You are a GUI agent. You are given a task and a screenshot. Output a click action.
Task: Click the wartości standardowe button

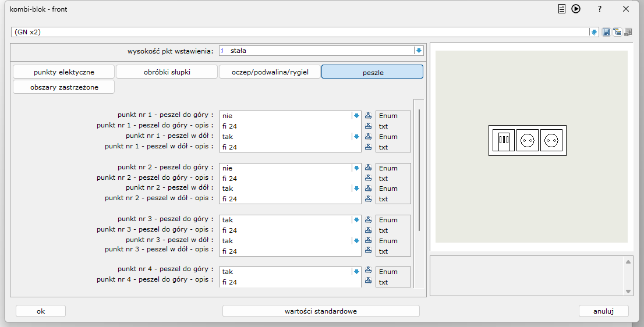(321, 311)
